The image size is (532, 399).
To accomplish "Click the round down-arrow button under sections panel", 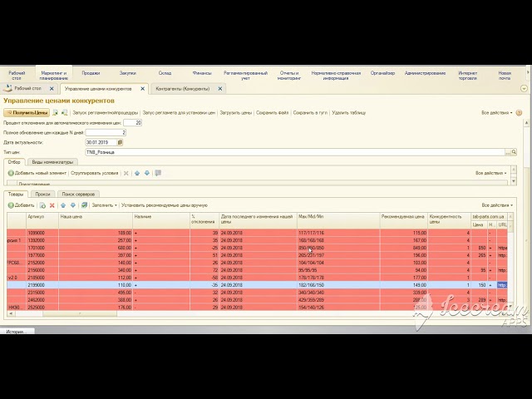I will pyautogui.click(x=524, y=89).
